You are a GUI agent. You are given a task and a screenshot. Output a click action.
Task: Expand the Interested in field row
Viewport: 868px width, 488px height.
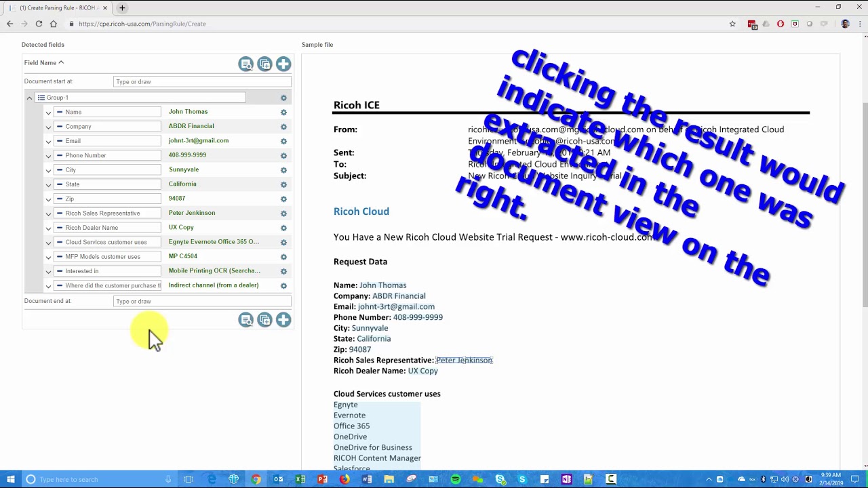(48, 271)
